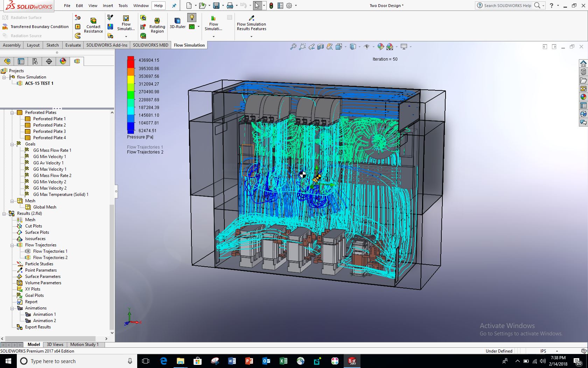
Task: Open the DisplayManager tab icon
Action: click(63, 61)
